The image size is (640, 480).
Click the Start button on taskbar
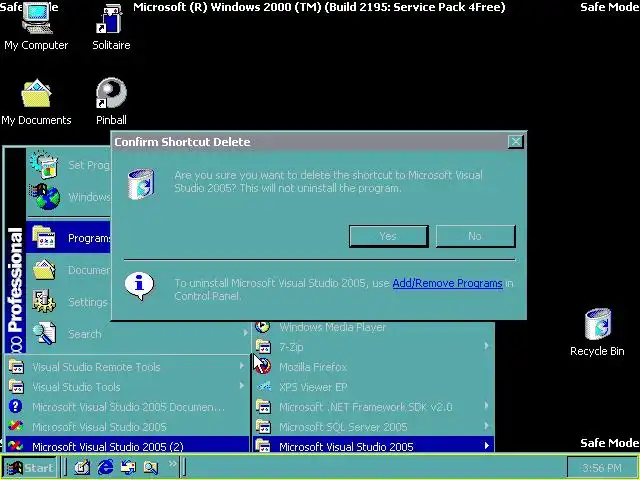[x=30, y=467]
